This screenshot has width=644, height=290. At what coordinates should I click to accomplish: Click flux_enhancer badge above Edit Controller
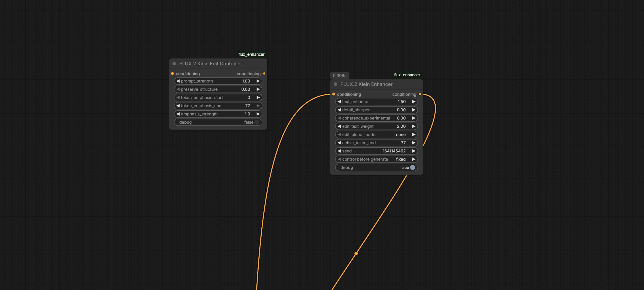click(251, 54)
